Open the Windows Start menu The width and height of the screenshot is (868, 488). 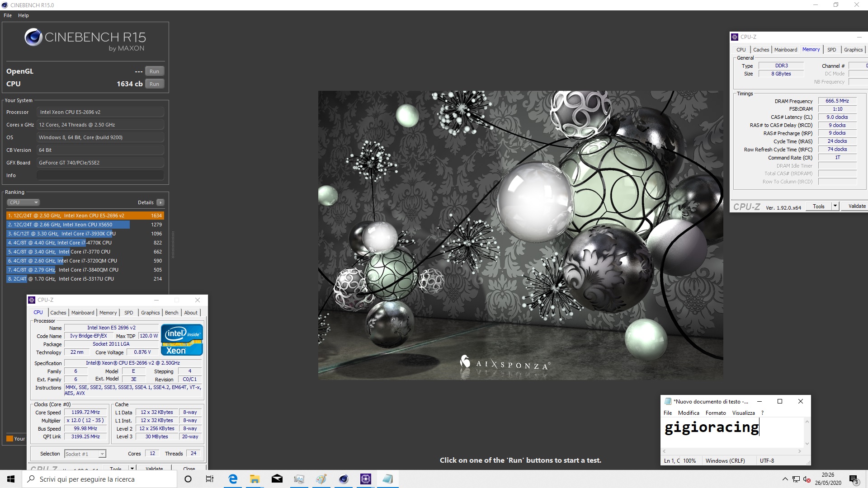coord(11,479)
